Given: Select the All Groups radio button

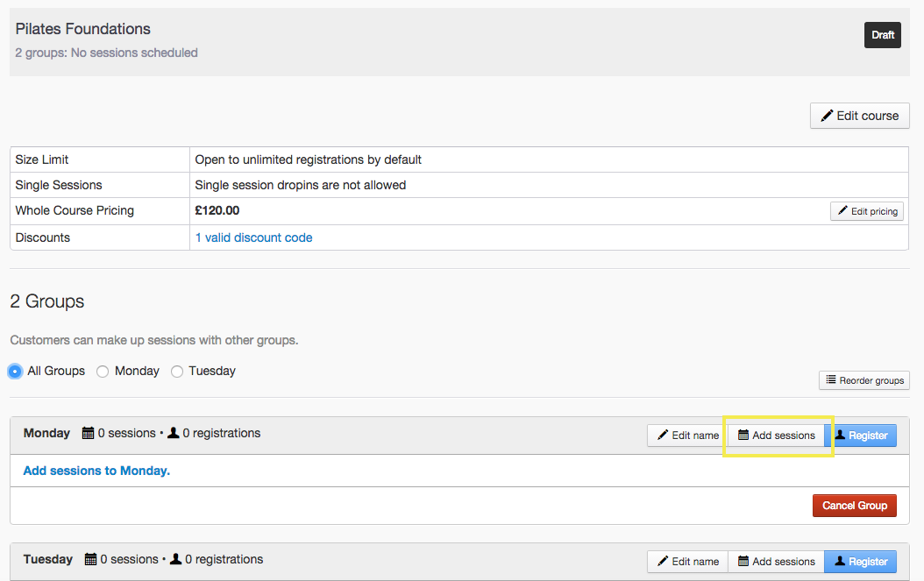Looking at the screenshot, I should 15,372.
